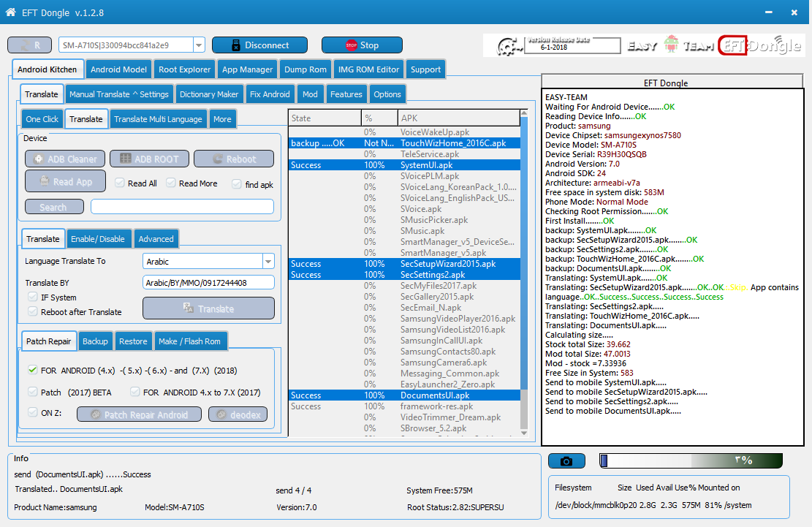This screenshot has width=812, height=527.
Task: Run ADB Cleaner
Action: click(x=65, y=159)
